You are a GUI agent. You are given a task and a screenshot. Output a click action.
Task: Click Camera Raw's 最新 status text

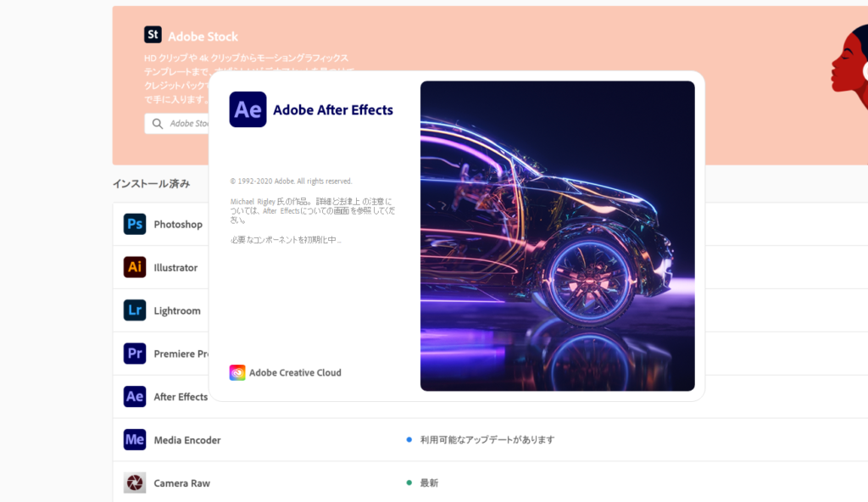(x=429, y=482)
